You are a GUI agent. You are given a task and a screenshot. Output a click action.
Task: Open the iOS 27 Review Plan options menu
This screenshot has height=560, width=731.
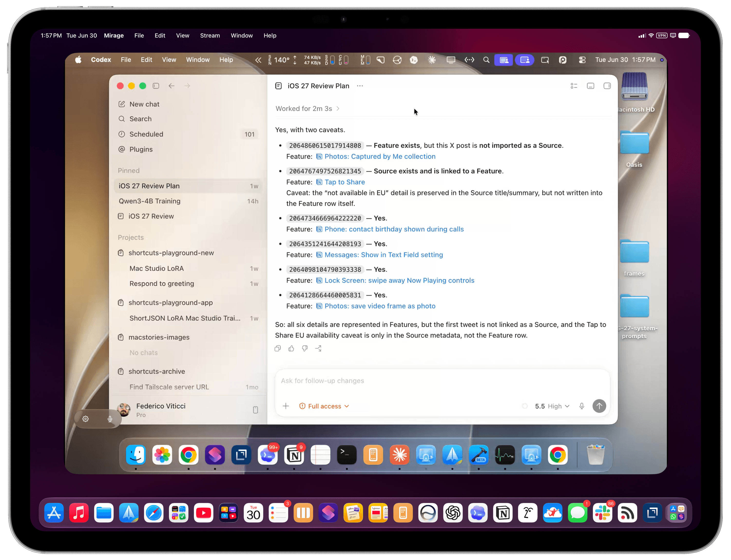point(360,86)
